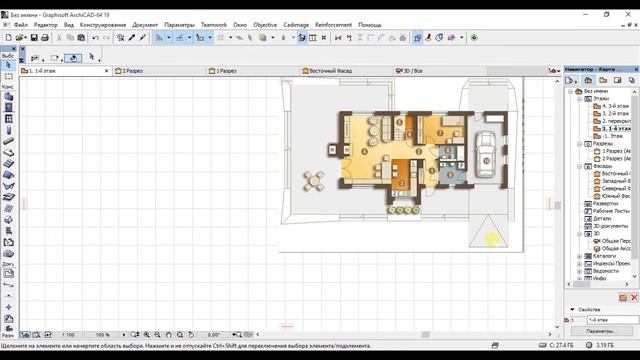Open the guide lines dropdown arrow
Viewport: 640px width, 360px height.
pyautogui.click(x=169, y=38)
